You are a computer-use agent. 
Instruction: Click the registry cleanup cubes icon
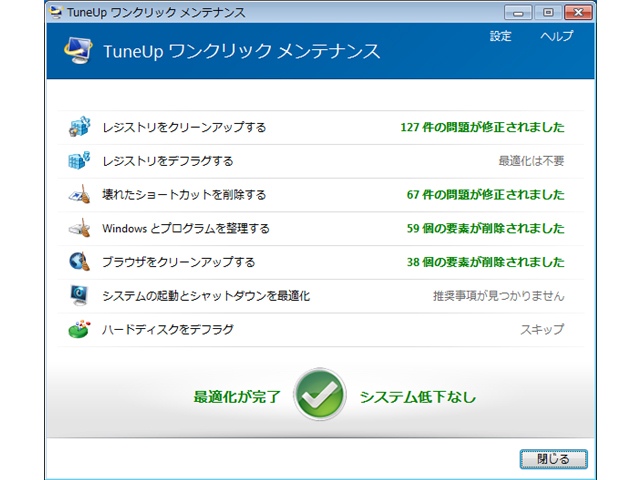79,127
